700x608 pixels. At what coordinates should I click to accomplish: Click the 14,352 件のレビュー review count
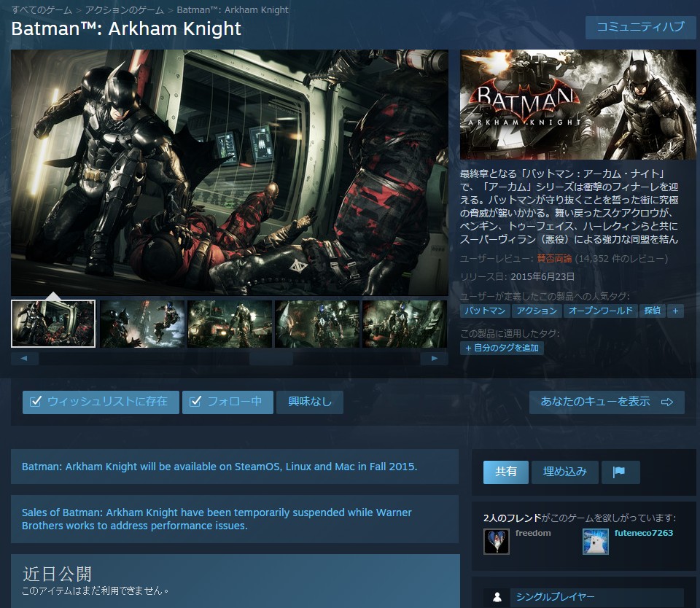pos(621,259)
